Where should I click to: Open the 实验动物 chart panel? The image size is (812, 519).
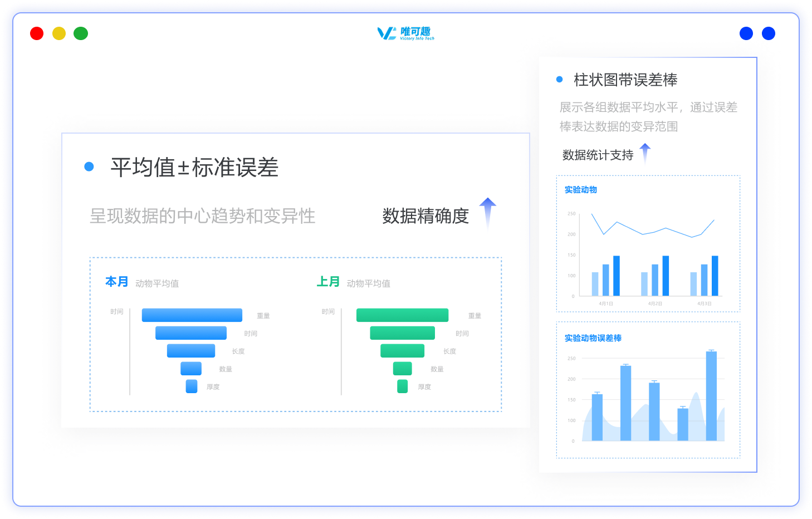580,189
